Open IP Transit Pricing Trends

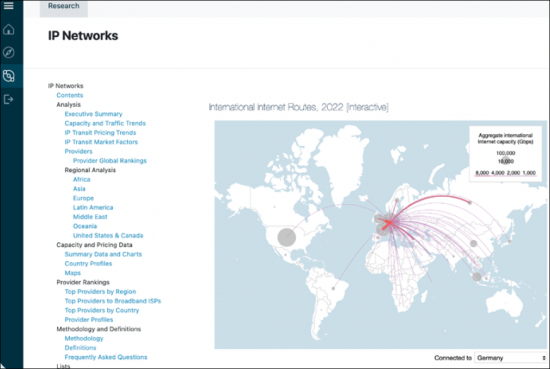click(x=100, y=133)
